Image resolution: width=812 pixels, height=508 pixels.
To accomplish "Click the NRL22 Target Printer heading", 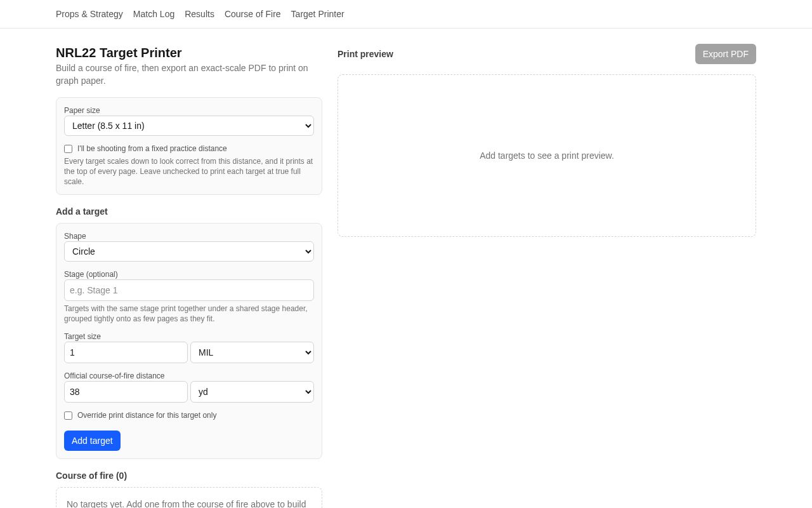I will 119,53.
